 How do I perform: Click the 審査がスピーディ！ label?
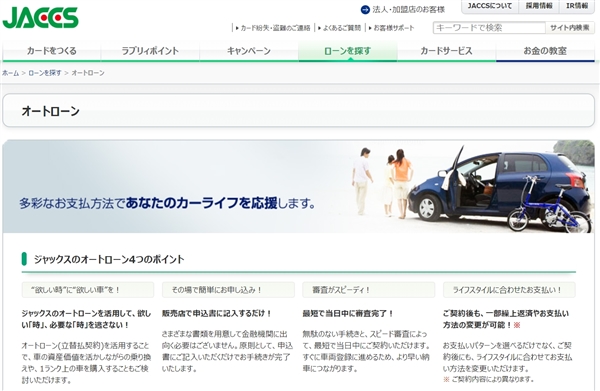tap(368, 290)
